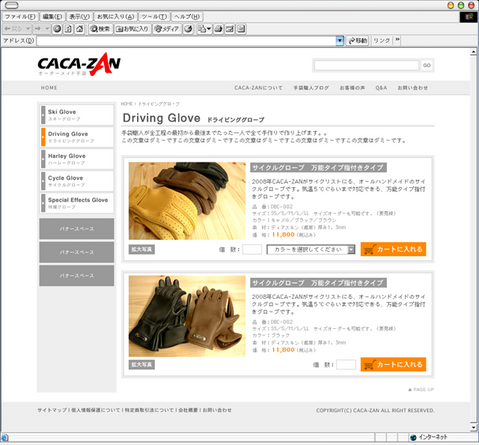
Task: Open the ツール(T) menu
Action: (154, 17)
